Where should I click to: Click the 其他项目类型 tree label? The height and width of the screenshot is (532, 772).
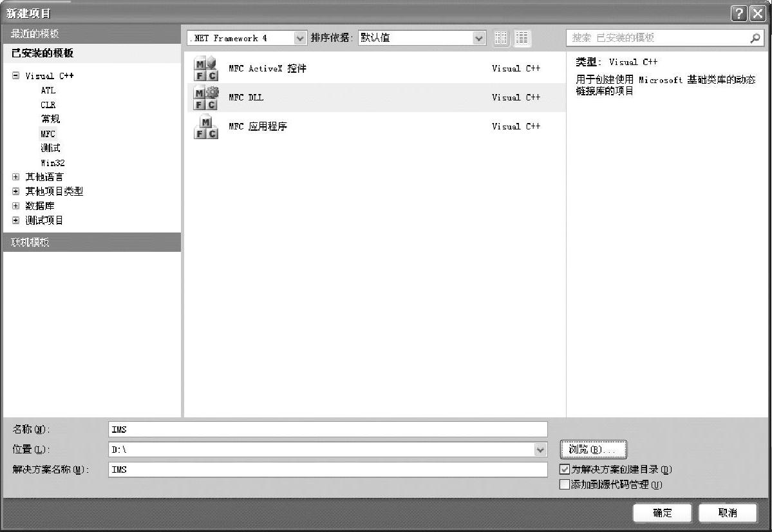54,191
